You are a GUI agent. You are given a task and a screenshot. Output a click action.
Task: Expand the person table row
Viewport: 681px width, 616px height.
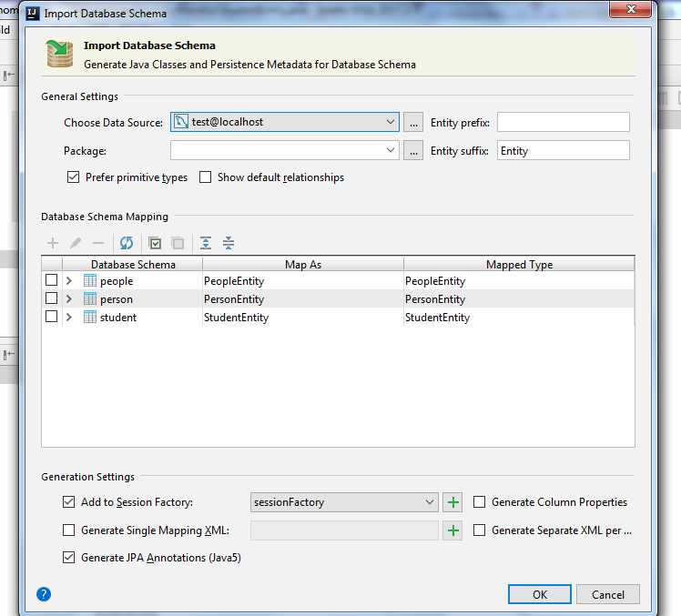(x=68, y=299)
